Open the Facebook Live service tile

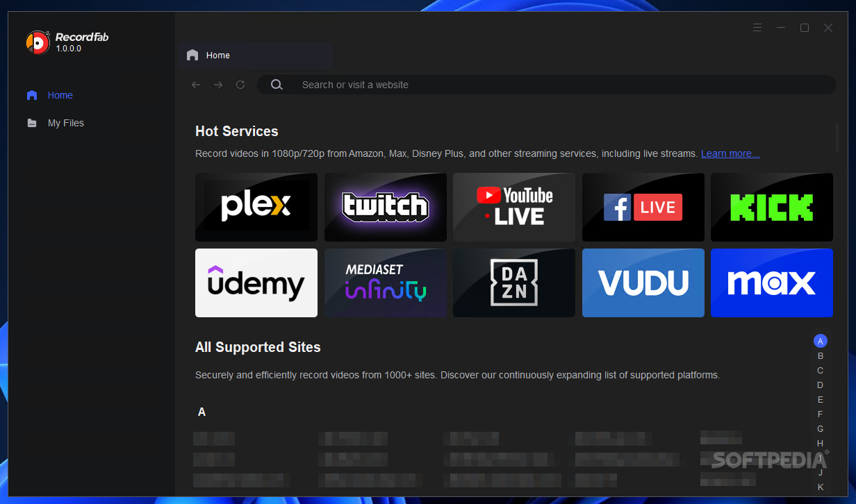[x=643, y=207]
